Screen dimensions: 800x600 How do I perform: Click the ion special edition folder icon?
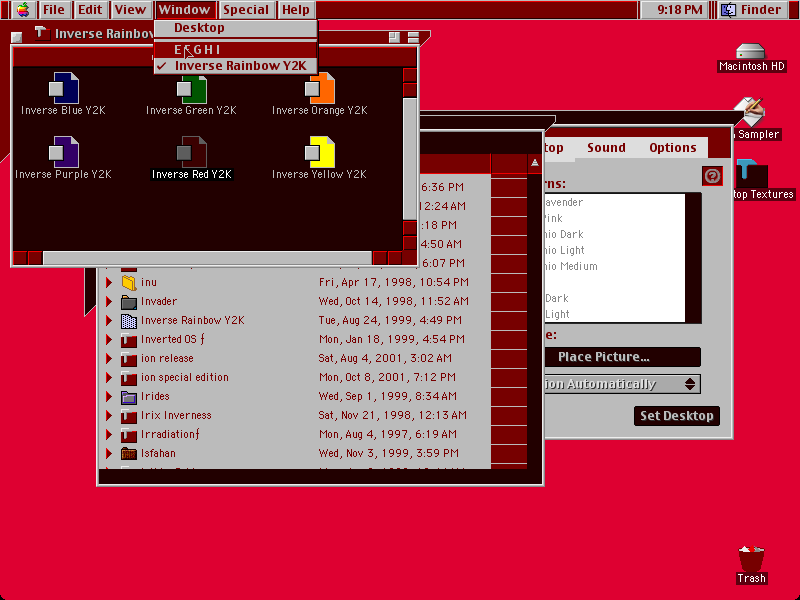coord(129,378)
